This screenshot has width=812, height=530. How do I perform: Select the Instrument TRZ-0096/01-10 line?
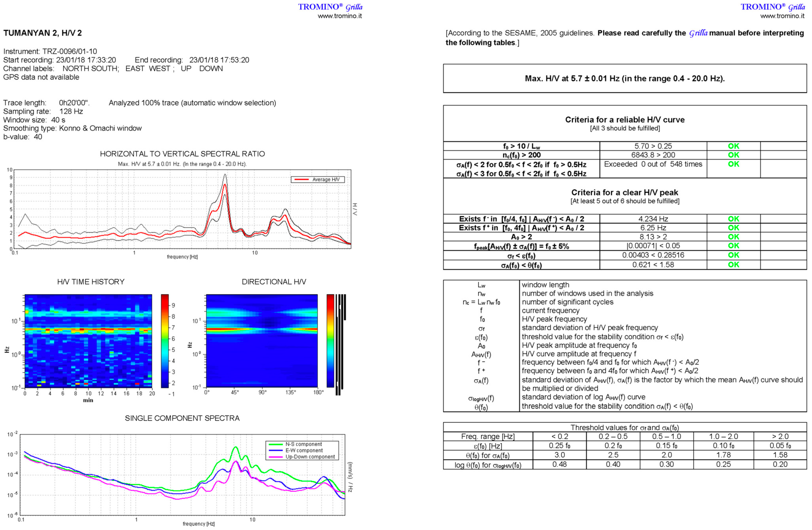50,51
